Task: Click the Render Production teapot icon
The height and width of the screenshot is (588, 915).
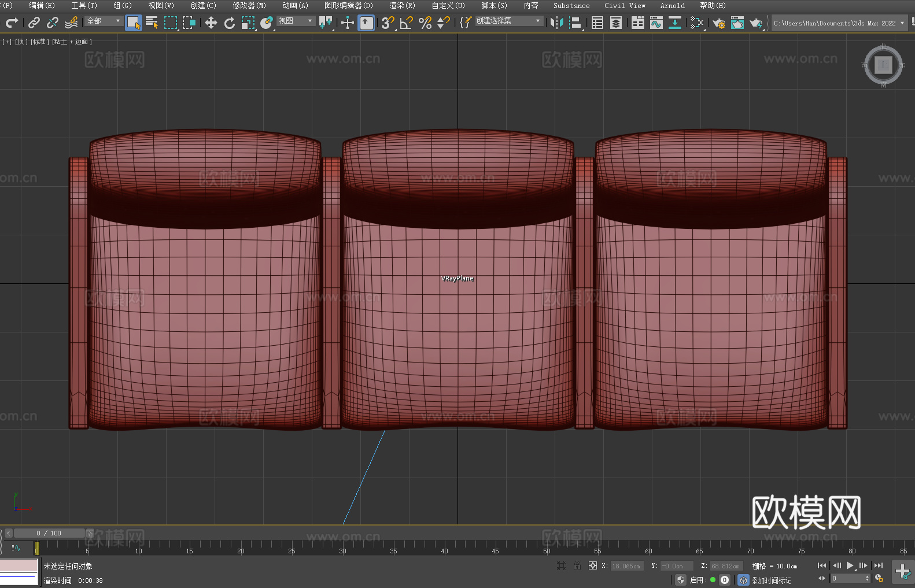Action: tap(756, 23)
